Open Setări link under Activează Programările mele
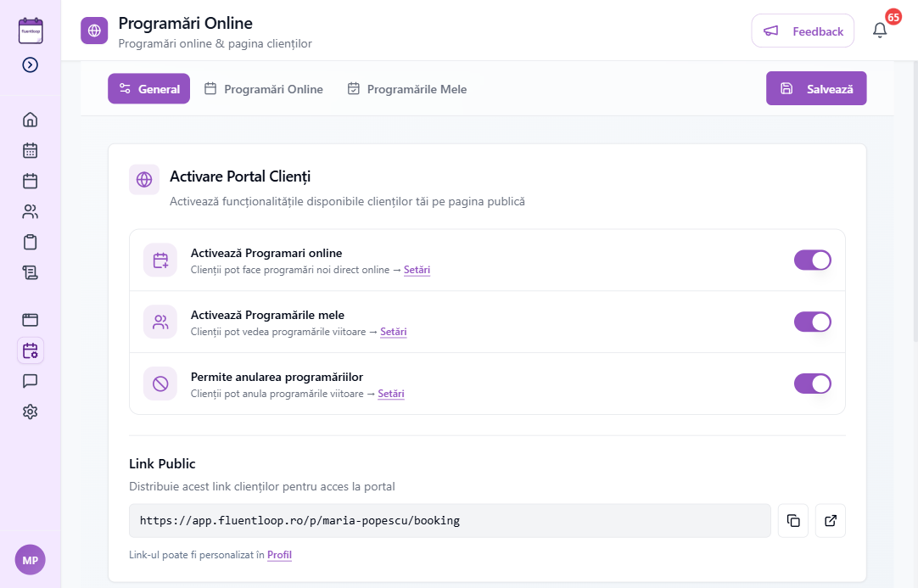This screenshot has width=918, height=588. [394, 332]
